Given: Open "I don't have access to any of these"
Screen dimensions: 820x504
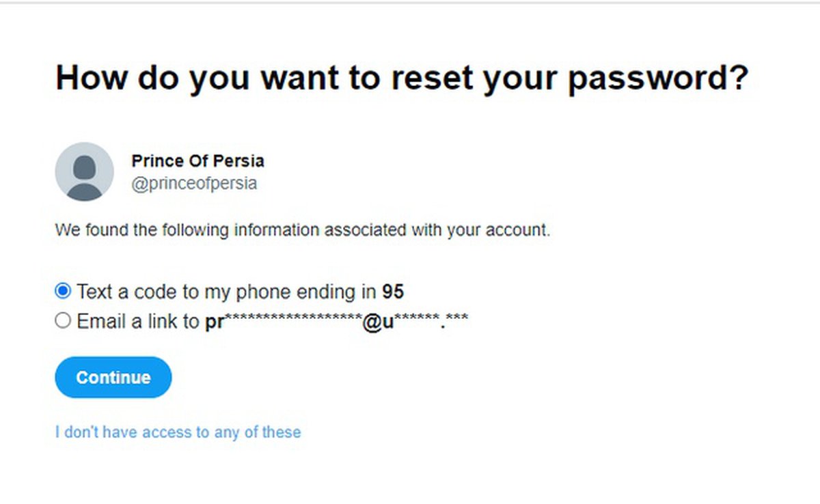Looking at the screenshot, I should [178, 432].
